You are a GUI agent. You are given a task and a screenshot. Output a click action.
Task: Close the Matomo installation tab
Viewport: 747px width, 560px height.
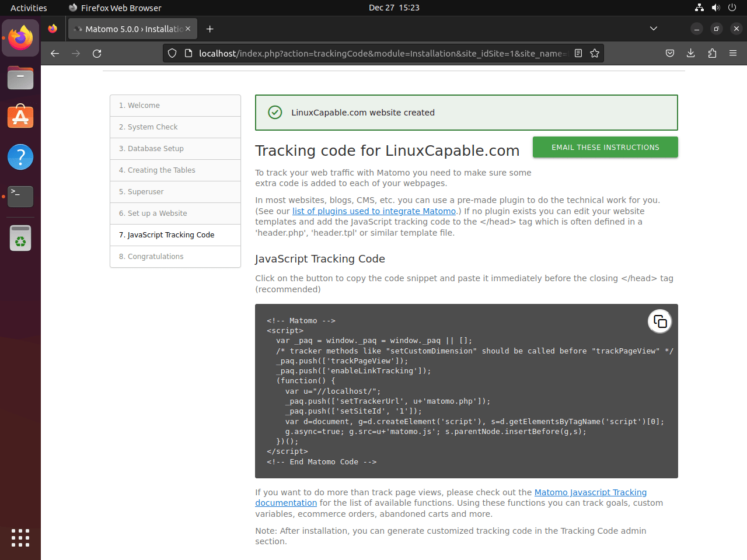[188, 29]
